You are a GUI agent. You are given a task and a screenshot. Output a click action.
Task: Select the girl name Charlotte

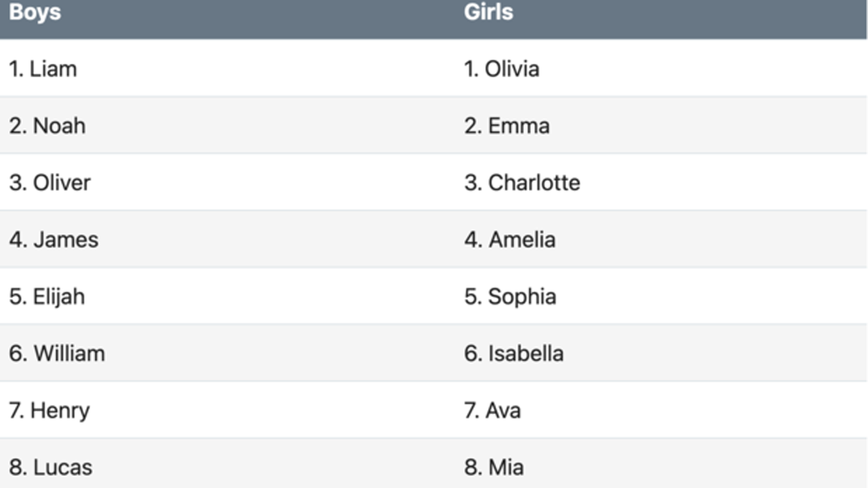tap(534, 182)
